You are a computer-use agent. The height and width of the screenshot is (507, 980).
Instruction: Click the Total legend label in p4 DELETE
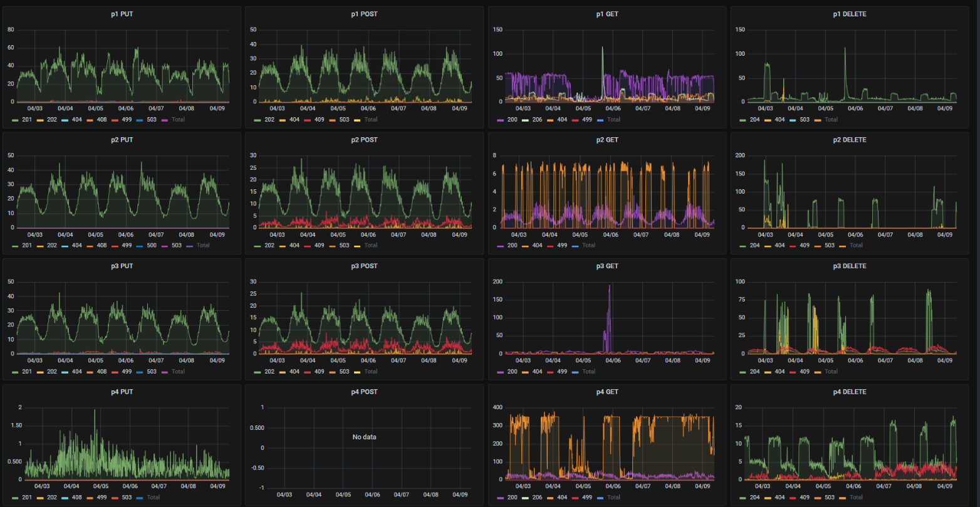(x=856, y=497)
